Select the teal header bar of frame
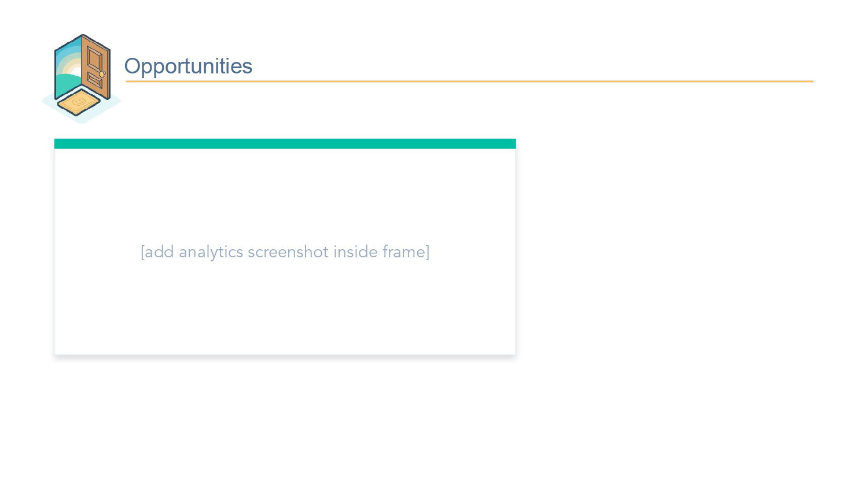868x488 pixels. pyautogui.click(x=285, y=144)
